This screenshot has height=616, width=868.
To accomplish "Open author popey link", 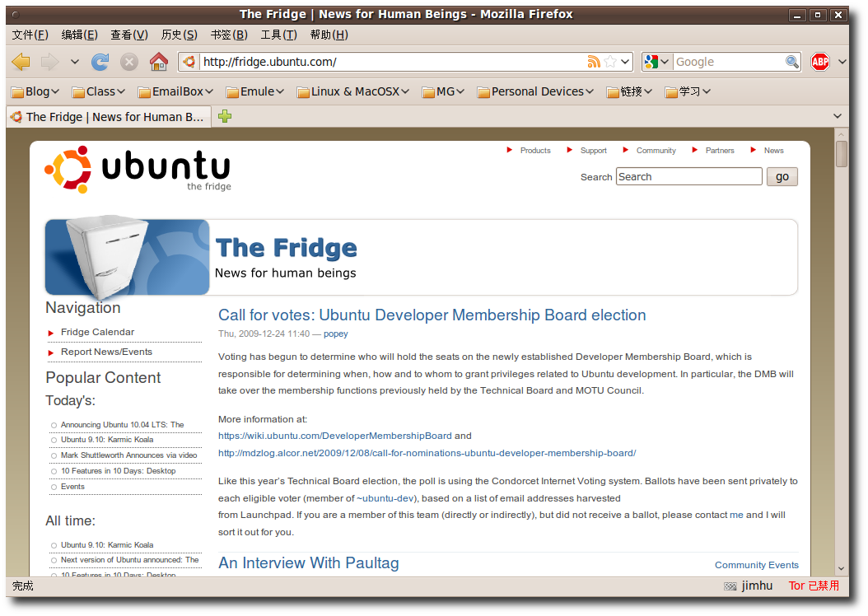I will click(x=335, y=334).
